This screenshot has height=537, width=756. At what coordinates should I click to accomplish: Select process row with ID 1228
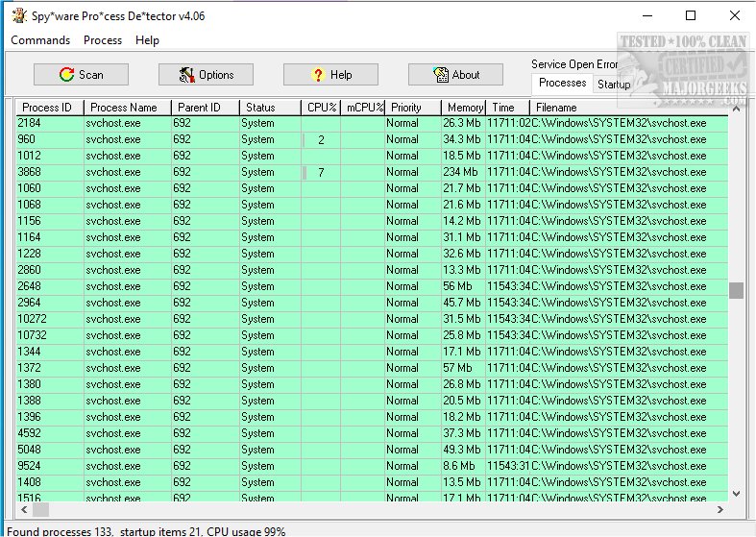click(372, 254)
